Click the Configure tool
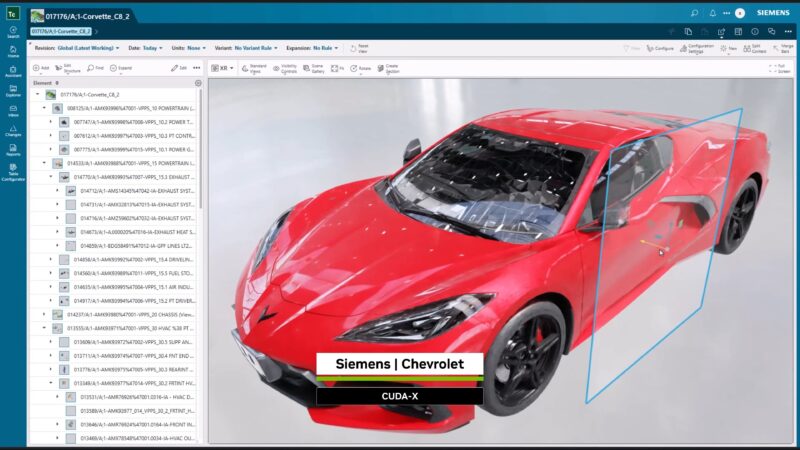Image resolution: width=800 pixels, height=450 pixels. [660, 48]
